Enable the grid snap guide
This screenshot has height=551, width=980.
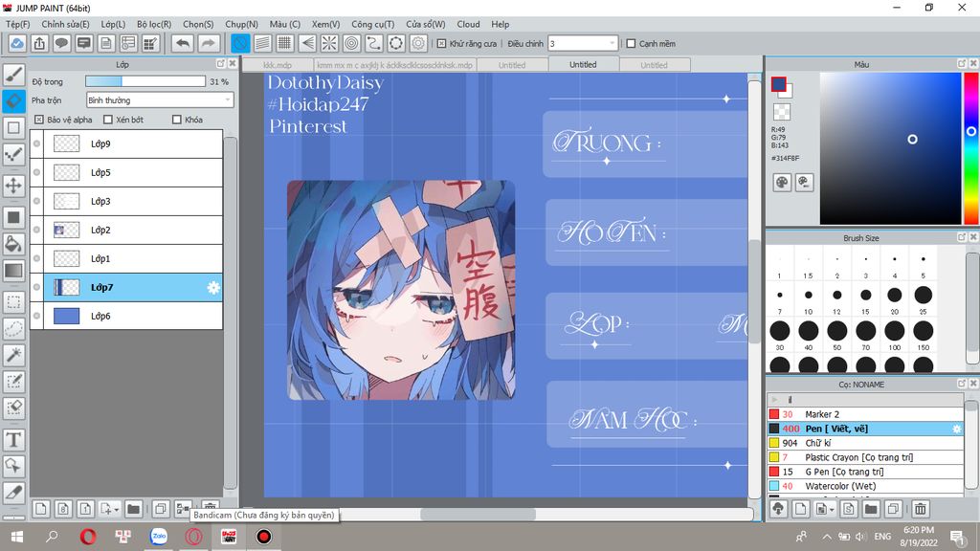pyautogui.click(x=284, y=43)
